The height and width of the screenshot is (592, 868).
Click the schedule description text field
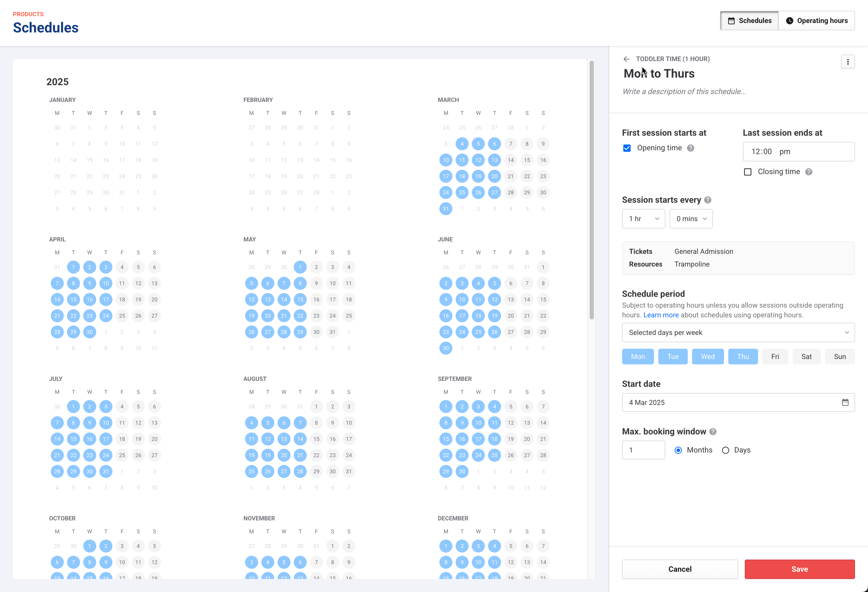684,92
